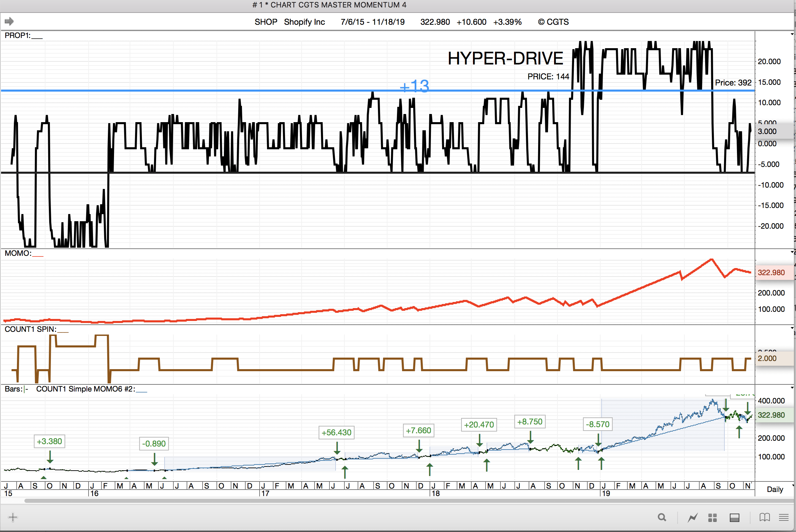
Task: Expand the PROP1 pane corner triangle
Action: [x=792, y=34]
